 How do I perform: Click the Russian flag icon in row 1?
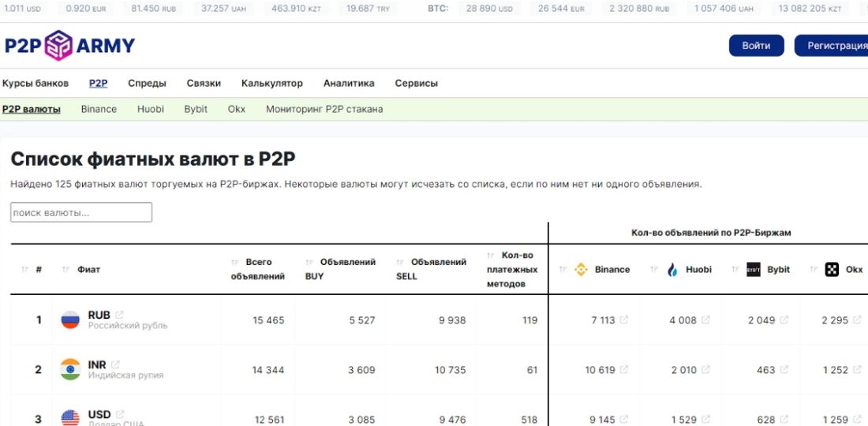[70, 320]
